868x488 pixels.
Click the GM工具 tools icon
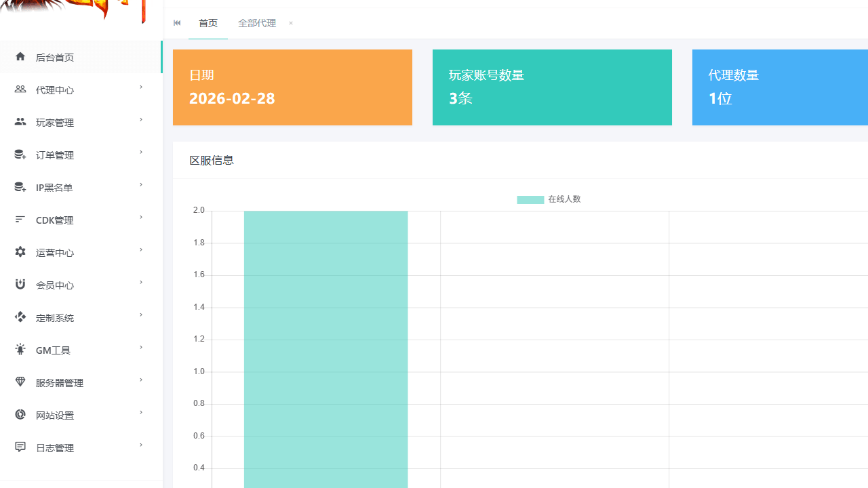[x=20, y=348]
